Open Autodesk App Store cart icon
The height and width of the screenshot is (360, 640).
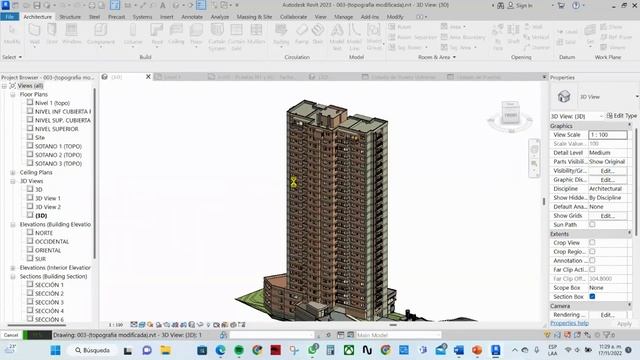click(561, 5)
